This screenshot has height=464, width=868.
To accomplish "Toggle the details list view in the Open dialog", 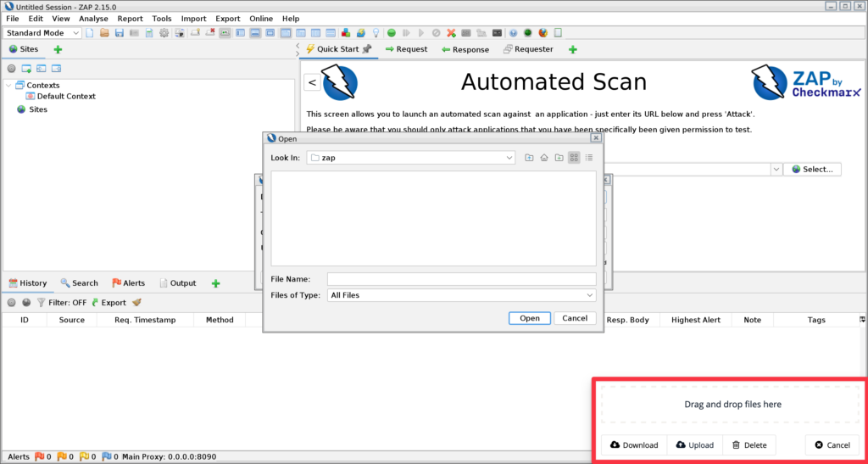I will (x=589, y=158).
